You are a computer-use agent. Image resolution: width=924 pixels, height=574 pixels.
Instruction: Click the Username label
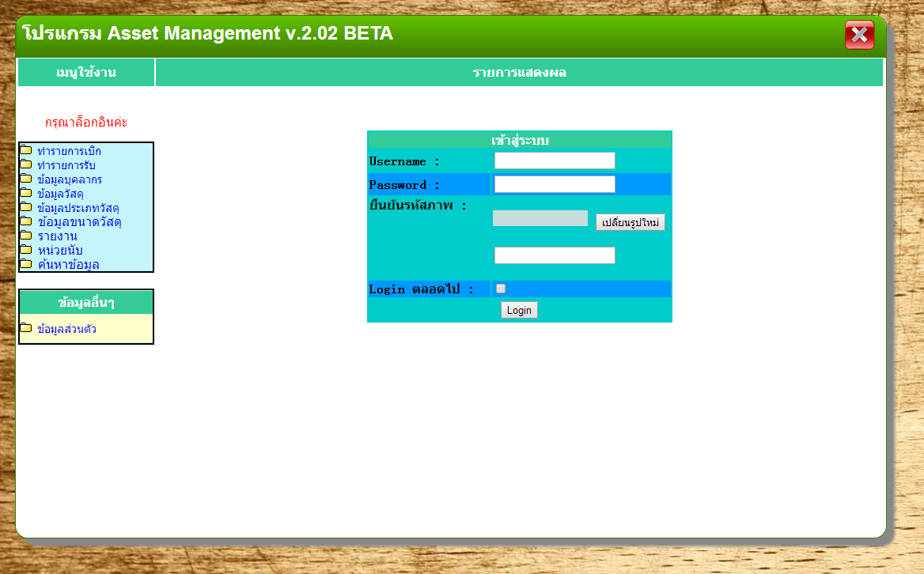[403, 161]
